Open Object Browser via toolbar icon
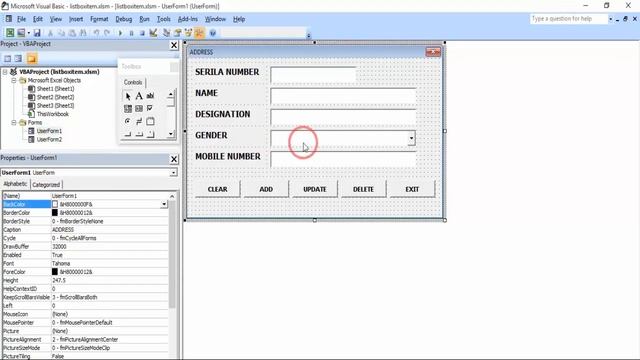 pos(188,33)
